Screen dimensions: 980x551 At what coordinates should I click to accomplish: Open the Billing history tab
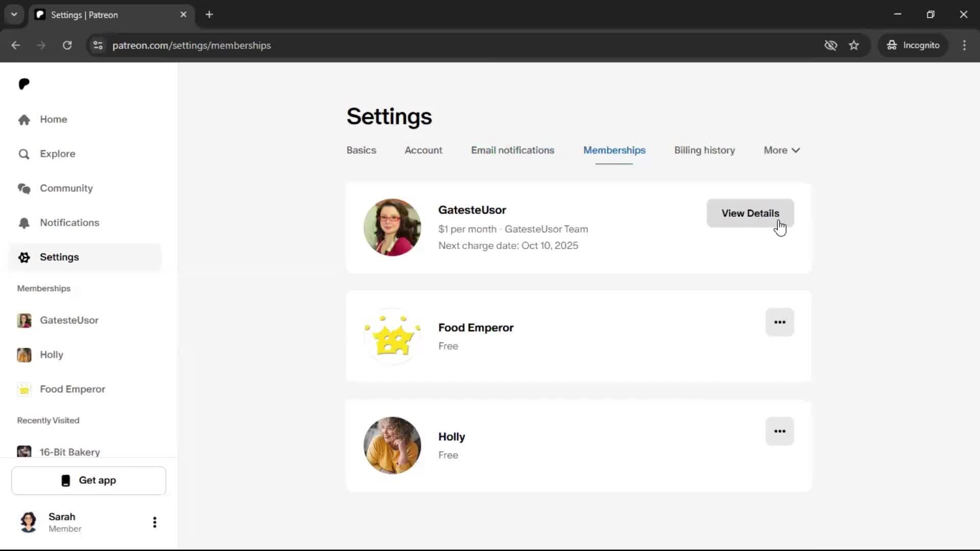704,151
